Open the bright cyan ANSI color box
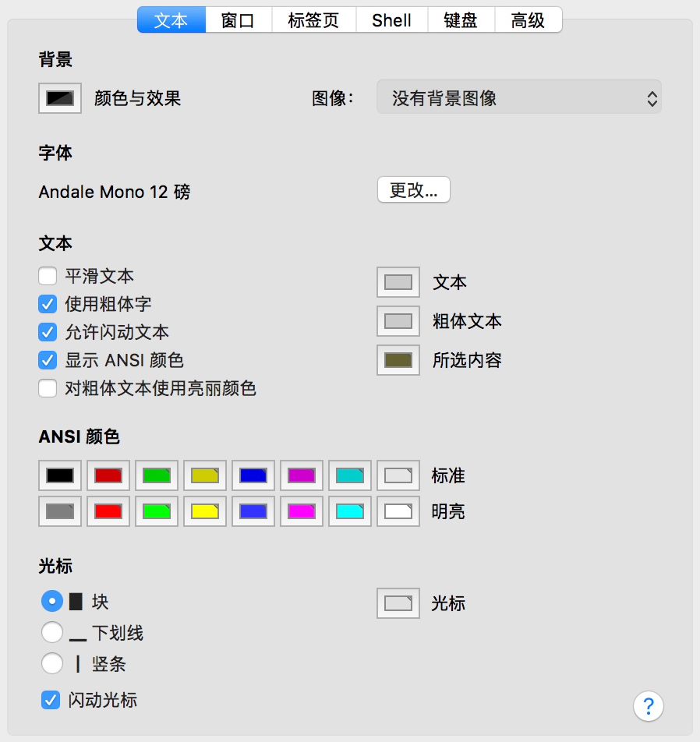Screen dimensions: 700x742 coord(349,511)
